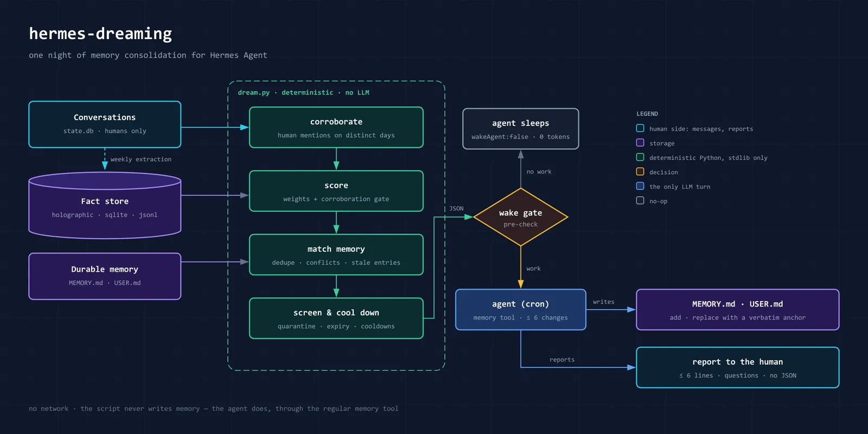Select the wake gate diamond

521,217
